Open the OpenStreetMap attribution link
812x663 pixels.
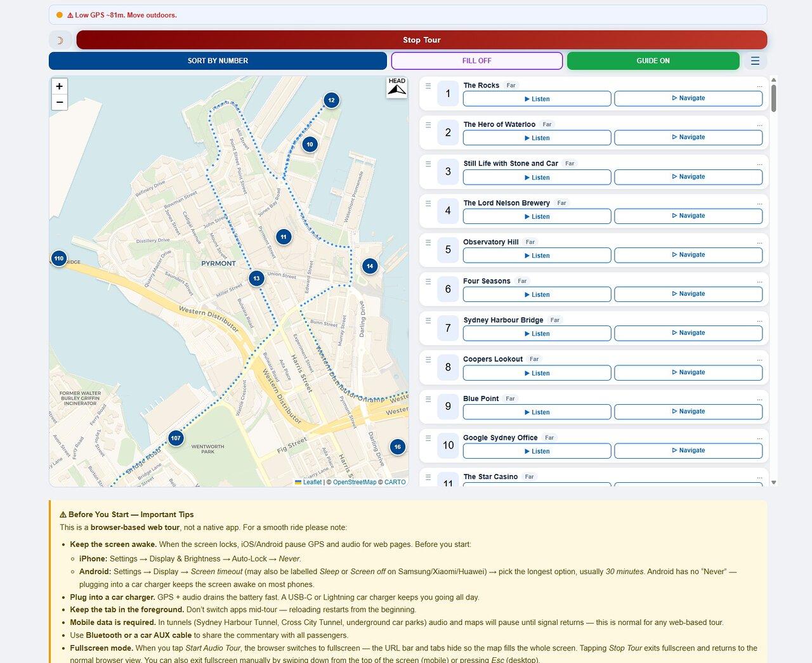pos(355,482)
